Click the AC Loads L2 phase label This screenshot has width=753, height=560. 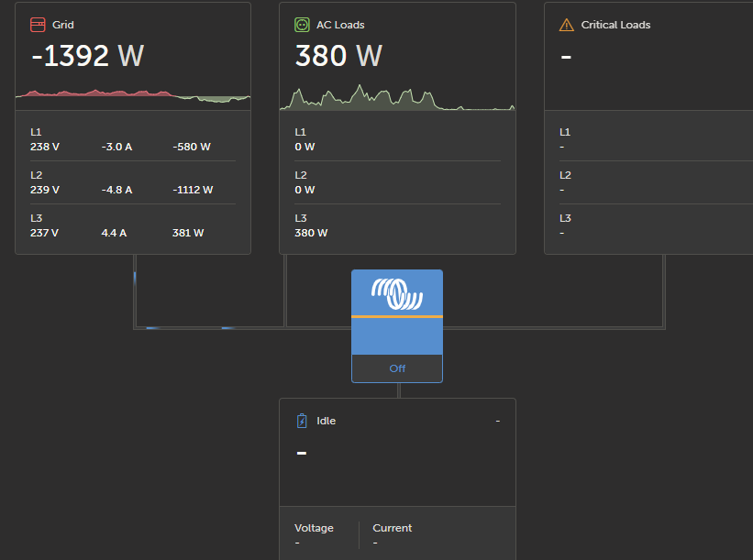[x=301, y=175]
